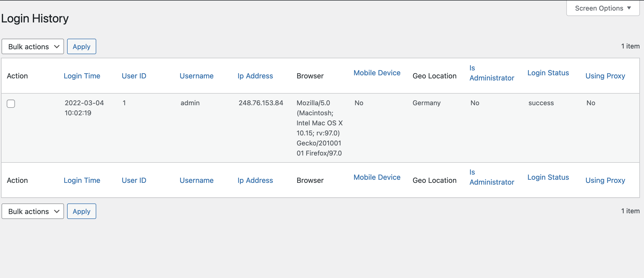Sort using bottom Login Time header
The width and height of the screenshot is (644, 278).
pos(82,180)
